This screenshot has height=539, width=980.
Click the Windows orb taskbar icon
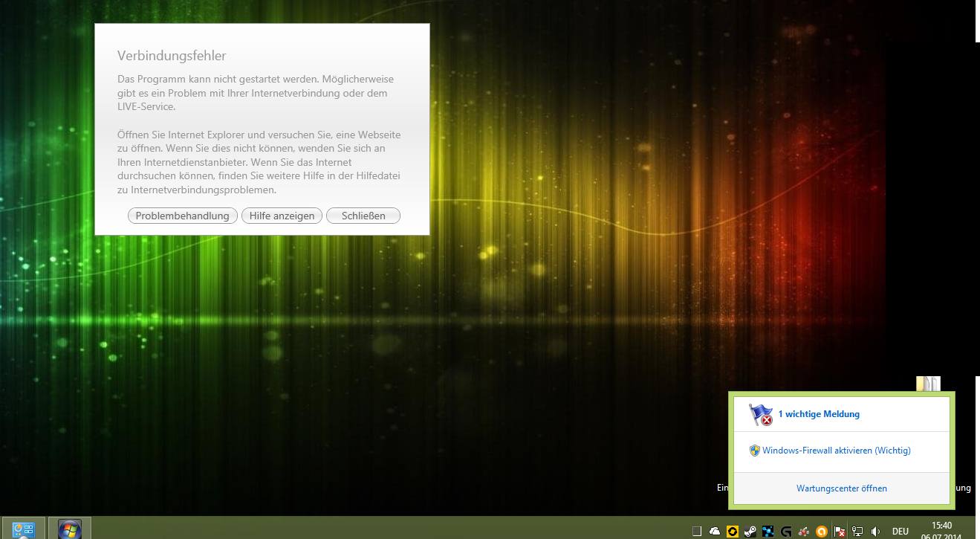[x=70, y=529]
